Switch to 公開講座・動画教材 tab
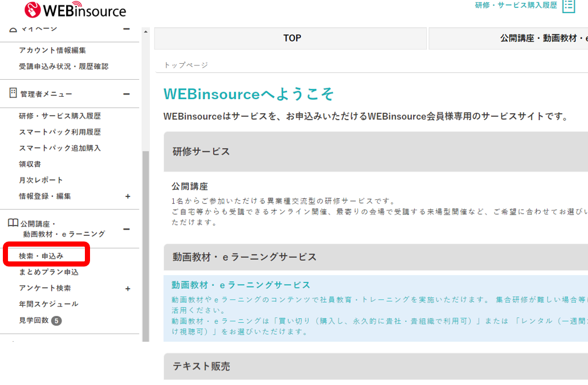The height and width of the screenshot is (385, 588). click(x=508, y=38)
